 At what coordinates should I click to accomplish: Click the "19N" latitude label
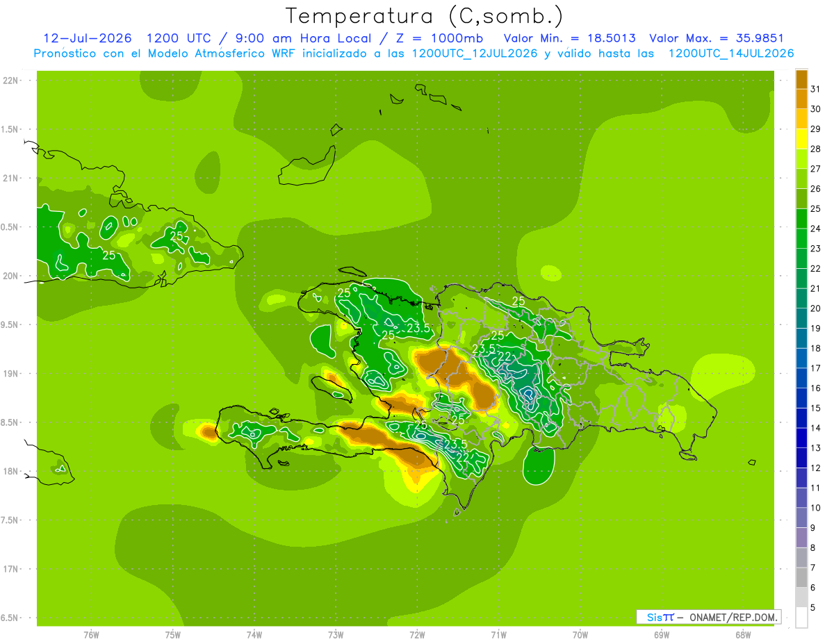pyautogui.click(x=10, y=373)
